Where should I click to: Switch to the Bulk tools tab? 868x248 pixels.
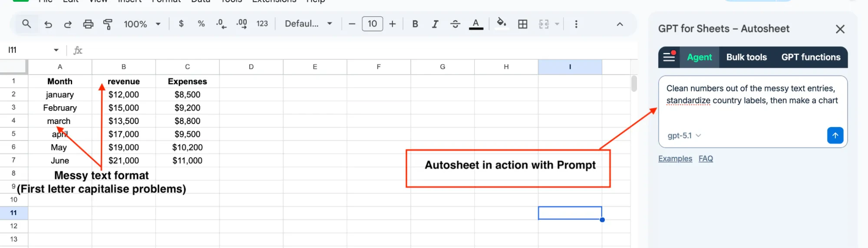(746, 57)
